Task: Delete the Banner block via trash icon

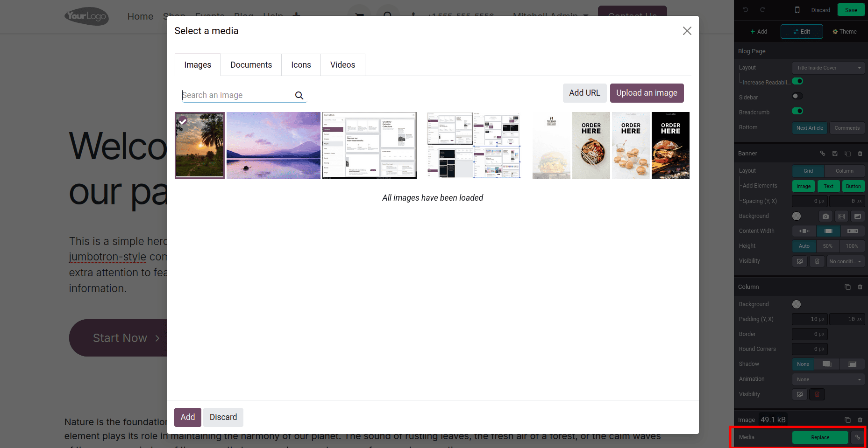Action: point(860,153)
